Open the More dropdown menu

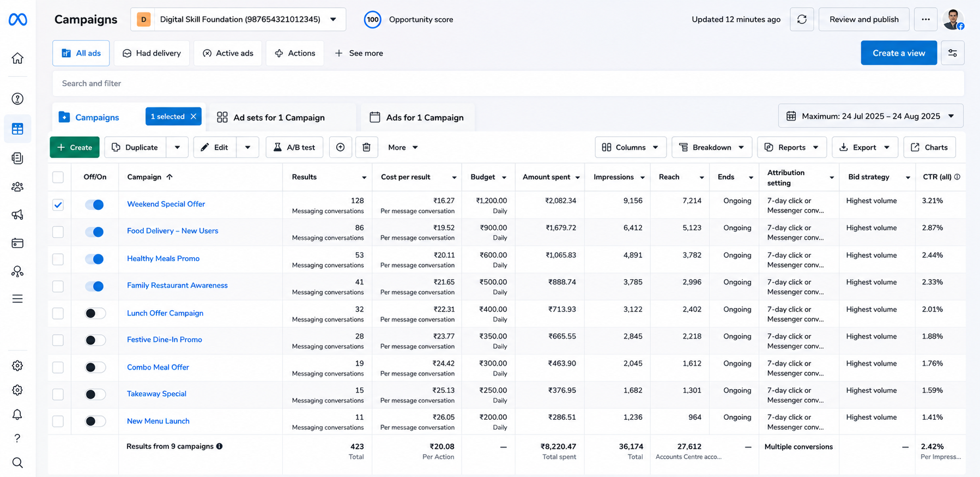click(x=403, y=147)
